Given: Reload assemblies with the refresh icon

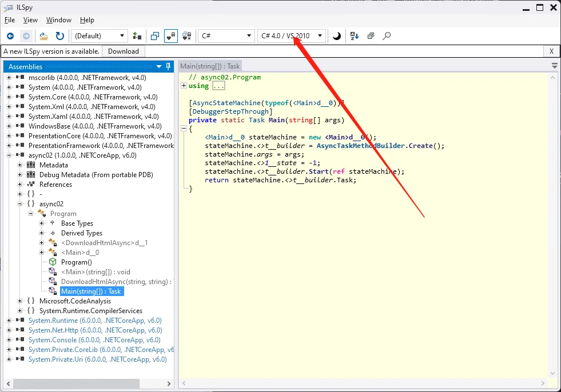Looking at the screenshot, I should click(59, 36).
